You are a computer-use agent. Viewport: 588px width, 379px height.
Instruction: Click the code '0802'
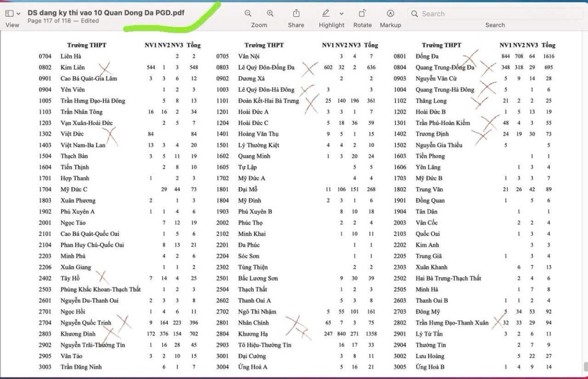click(45, 68)
